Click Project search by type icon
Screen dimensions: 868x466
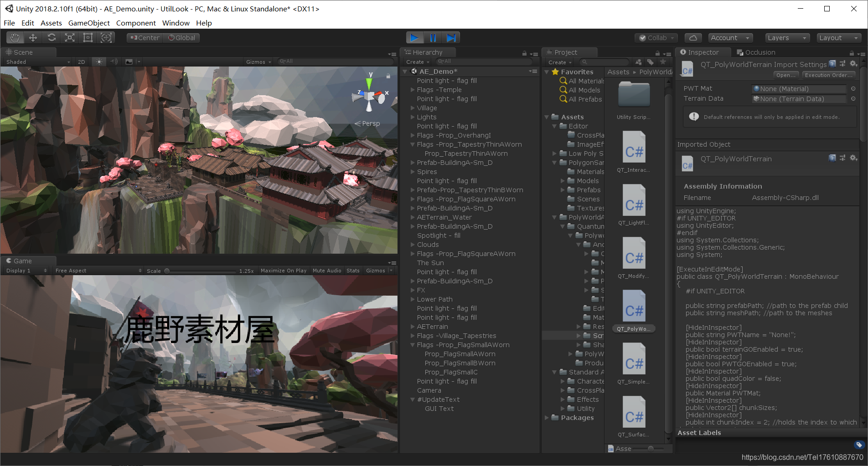tap(639, 62)
